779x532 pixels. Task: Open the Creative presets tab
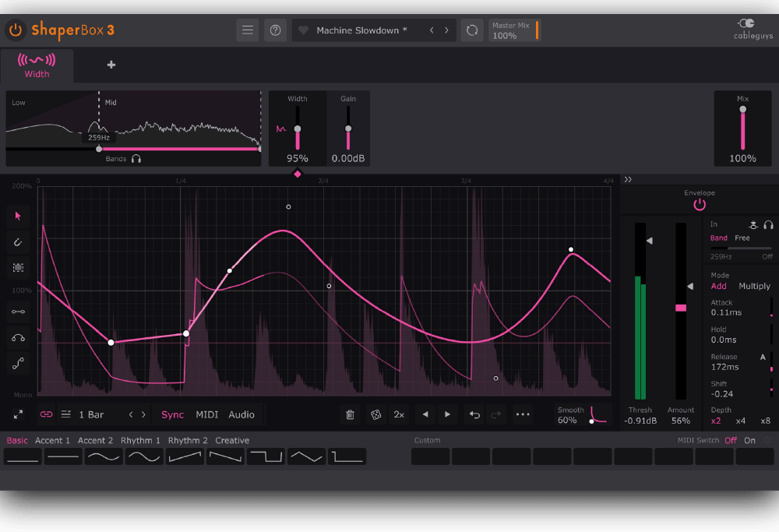232,441
